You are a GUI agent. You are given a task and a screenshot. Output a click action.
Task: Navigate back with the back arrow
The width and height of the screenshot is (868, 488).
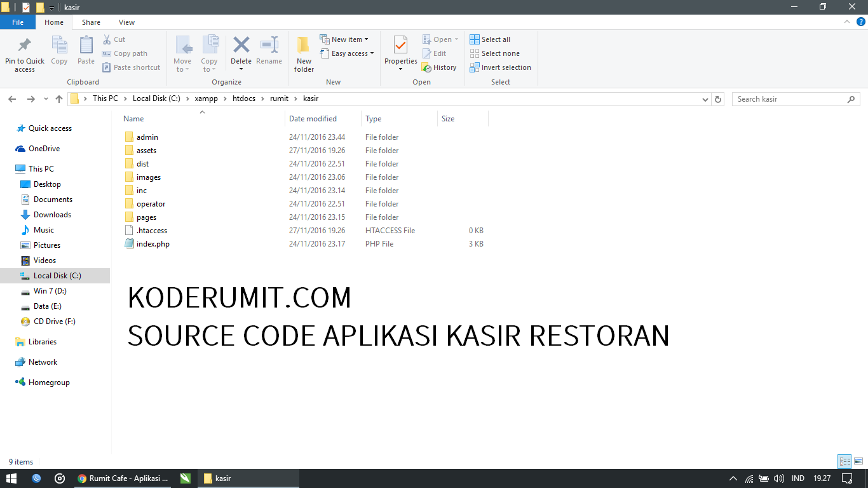coord(12,98)
